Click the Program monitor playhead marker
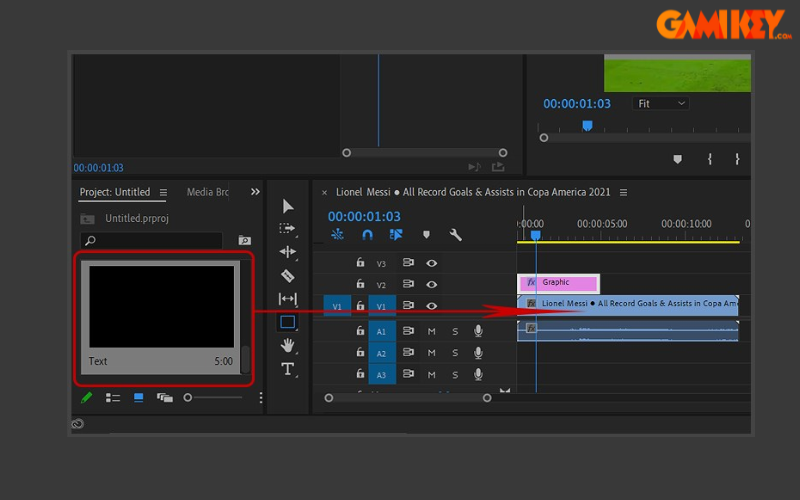 (587, 126)
